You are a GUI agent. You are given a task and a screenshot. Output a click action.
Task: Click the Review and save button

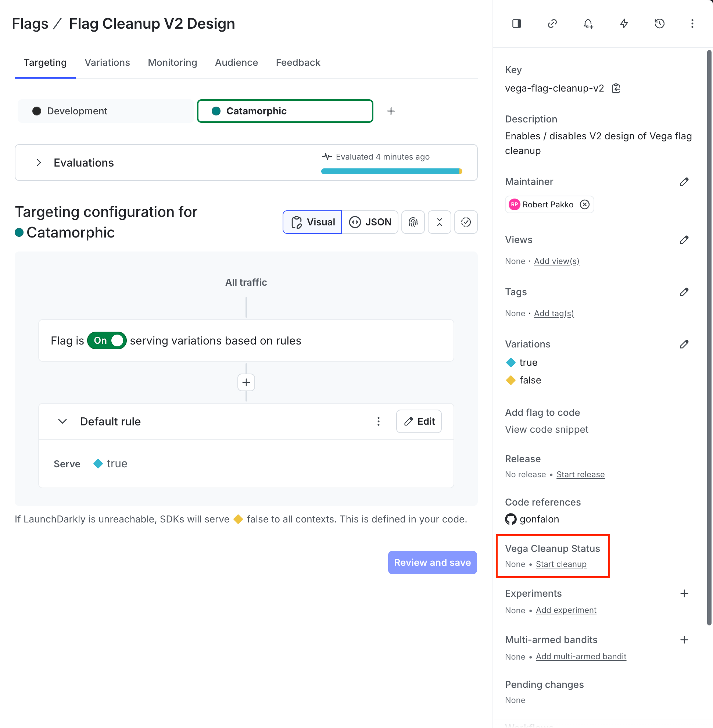point(432,563)
